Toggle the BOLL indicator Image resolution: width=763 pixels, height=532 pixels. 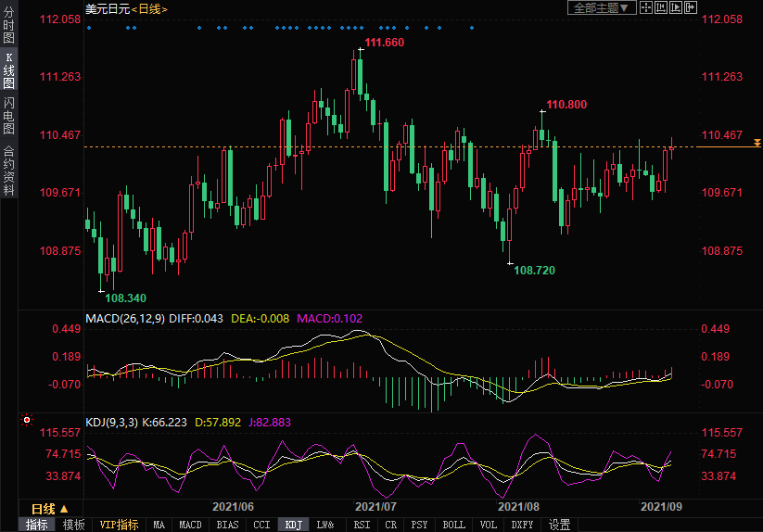[453, 525]
